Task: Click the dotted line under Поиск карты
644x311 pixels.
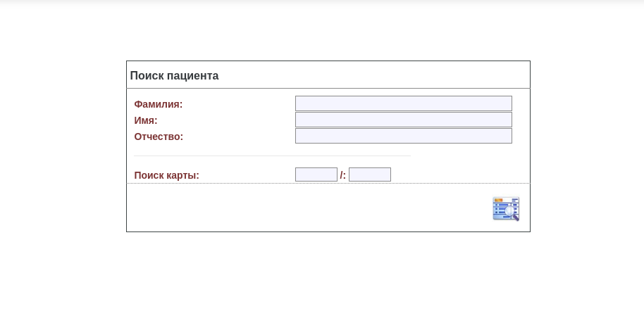Action: point(328,184)
